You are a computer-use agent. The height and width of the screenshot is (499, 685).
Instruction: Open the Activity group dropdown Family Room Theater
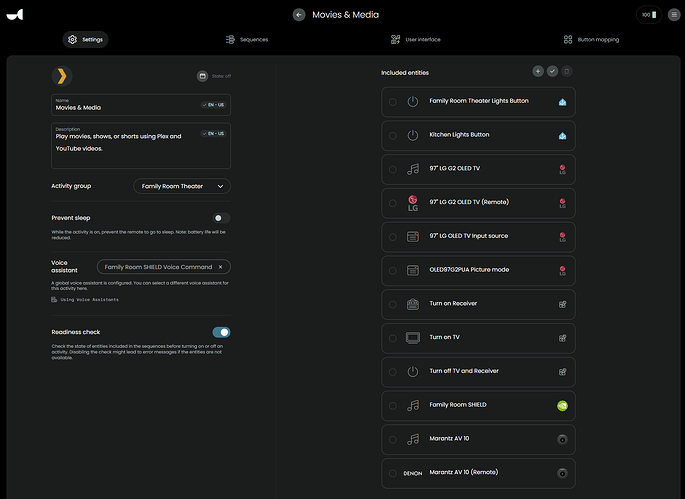point(182,186)
